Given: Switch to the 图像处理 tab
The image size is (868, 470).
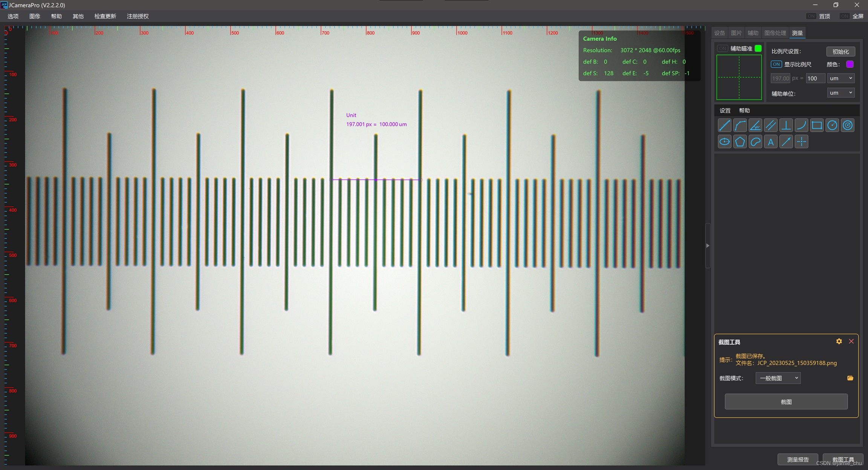Looking at the screenshot, I should pos(775,33).
